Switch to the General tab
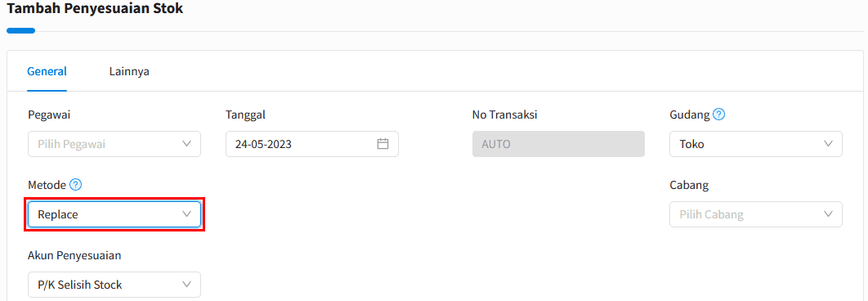Viewport: 868px width, 301px height. click(x=47, y=71)
